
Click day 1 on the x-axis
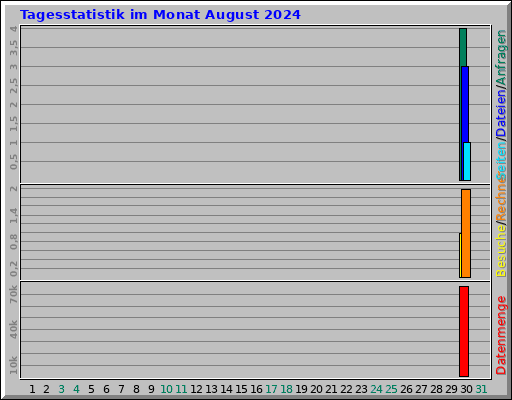(x=32, y=389)
